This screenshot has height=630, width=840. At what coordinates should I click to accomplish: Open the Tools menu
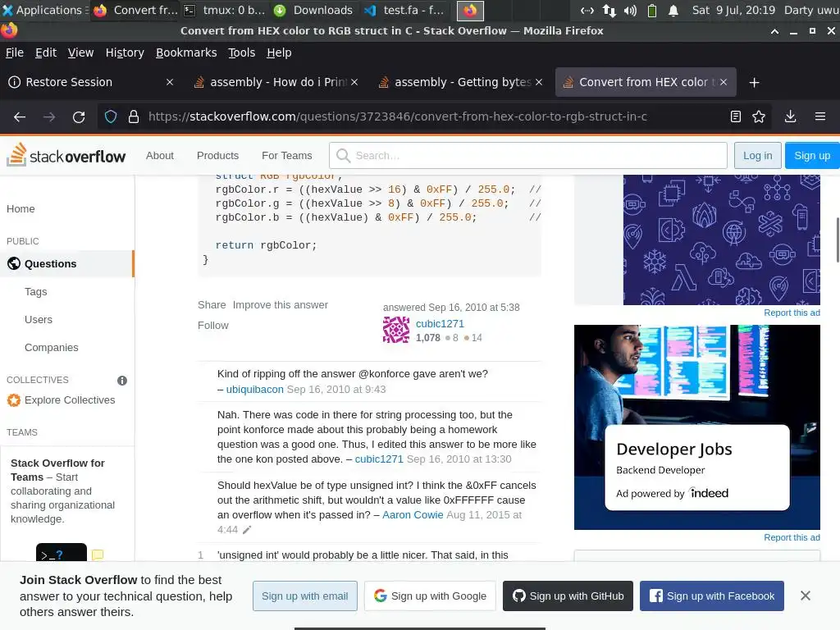(x=242, y=52)
